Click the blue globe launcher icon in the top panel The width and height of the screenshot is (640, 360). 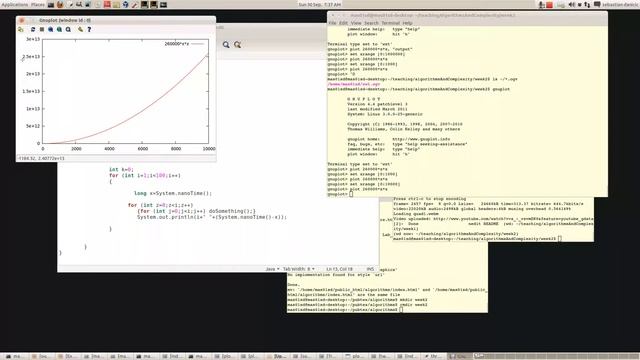pos(125,4)
